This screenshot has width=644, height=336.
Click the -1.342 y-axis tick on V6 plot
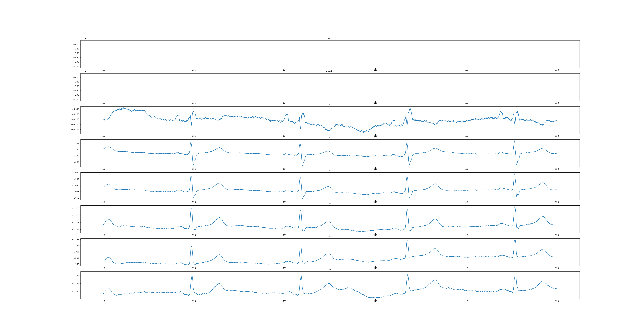click(76, 276)
